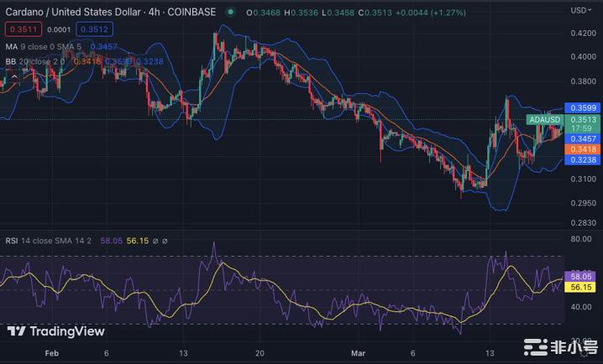The width and height of the screenshot is (603, 364).
Task: Click the red sell price 0.3511 box
Action: pos(20,29)
